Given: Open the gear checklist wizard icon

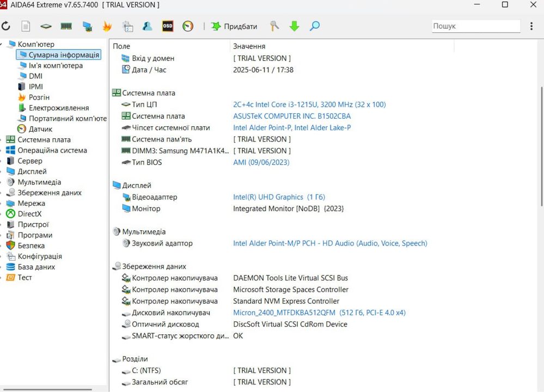Looking at the screenshot, I should [127, 26].
